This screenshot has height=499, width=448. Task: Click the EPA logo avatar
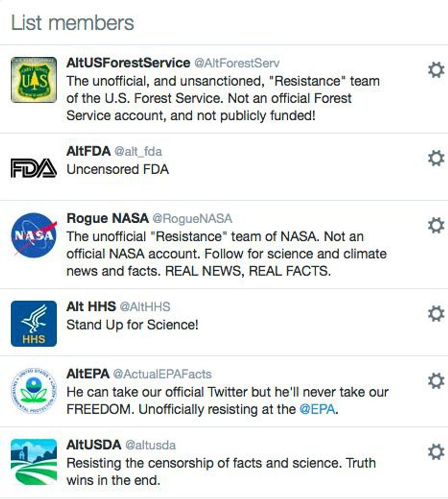tap(34, 391)
